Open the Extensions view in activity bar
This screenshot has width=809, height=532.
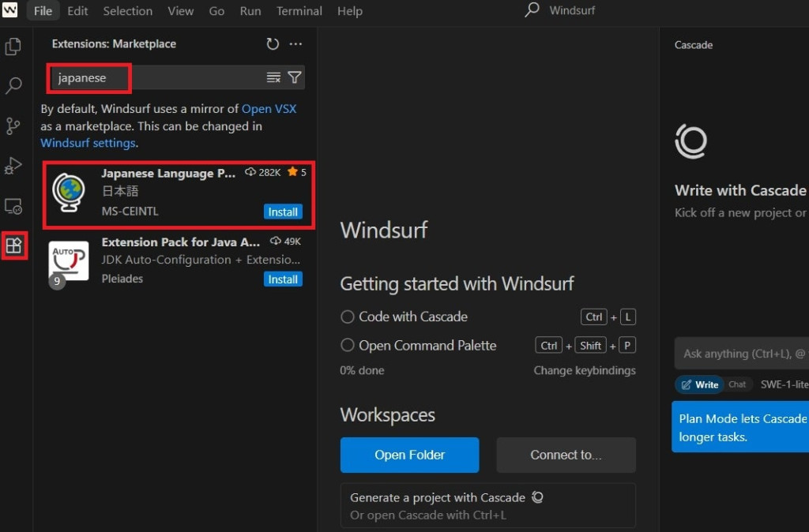(x=14, y=246)
